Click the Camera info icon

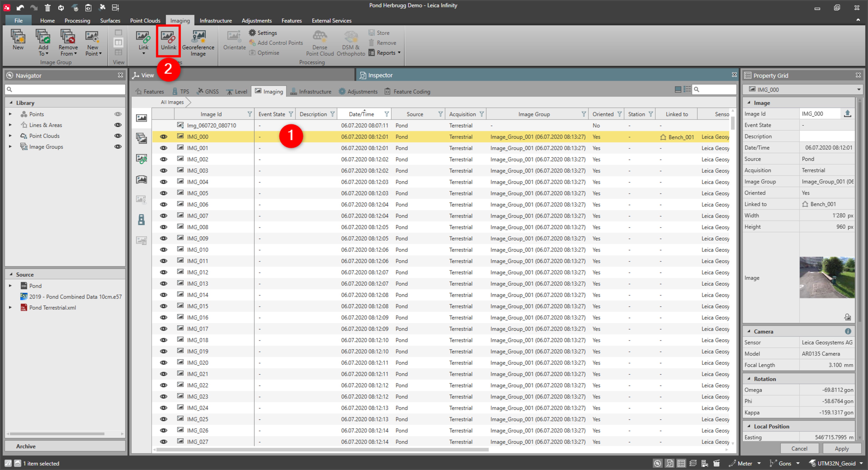tap(848, 331)
